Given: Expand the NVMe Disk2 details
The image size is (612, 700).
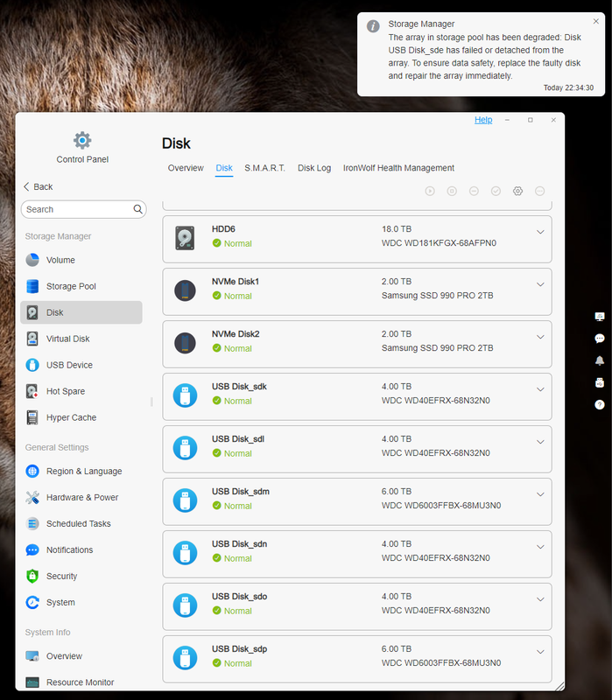Looking at the screenshot, I should coord(540,337).
